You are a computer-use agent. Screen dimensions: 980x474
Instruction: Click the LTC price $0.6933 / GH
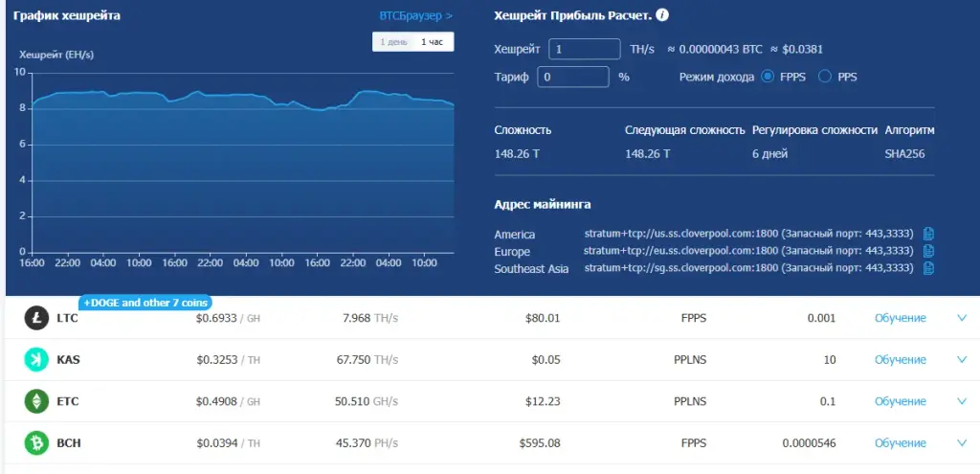coord(228,318)
